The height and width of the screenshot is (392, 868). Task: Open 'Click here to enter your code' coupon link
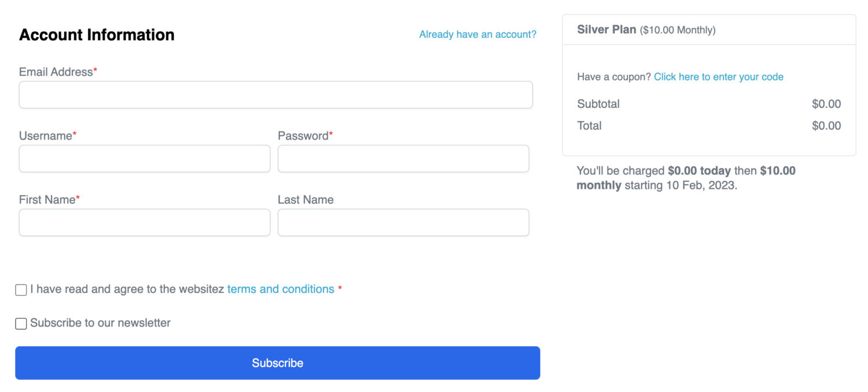pos(719,77)
